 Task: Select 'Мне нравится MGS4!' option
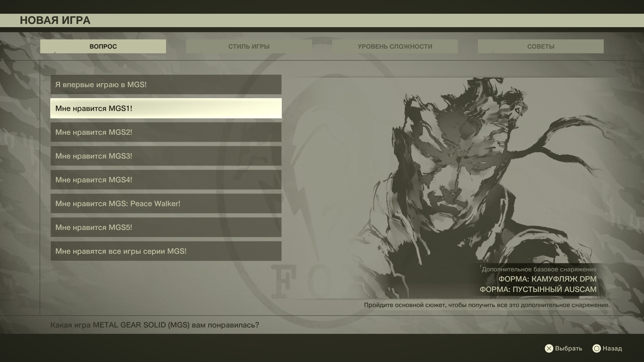[166, 180]
